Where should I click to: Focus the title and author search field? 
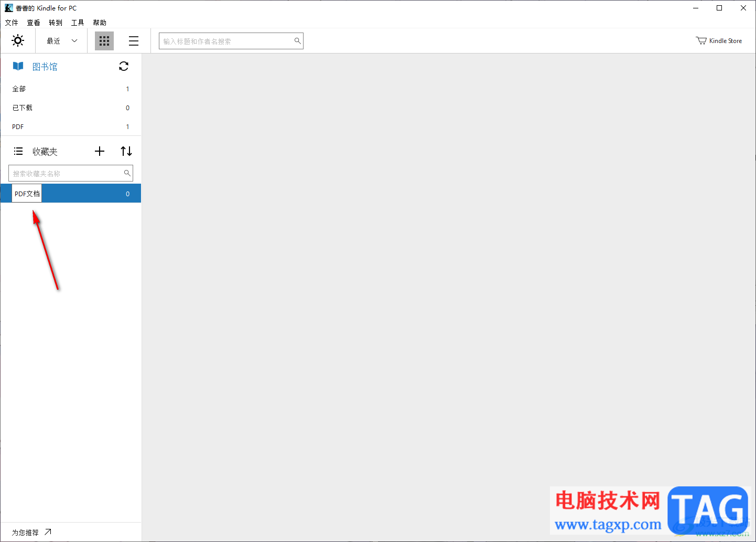[231, 41]
